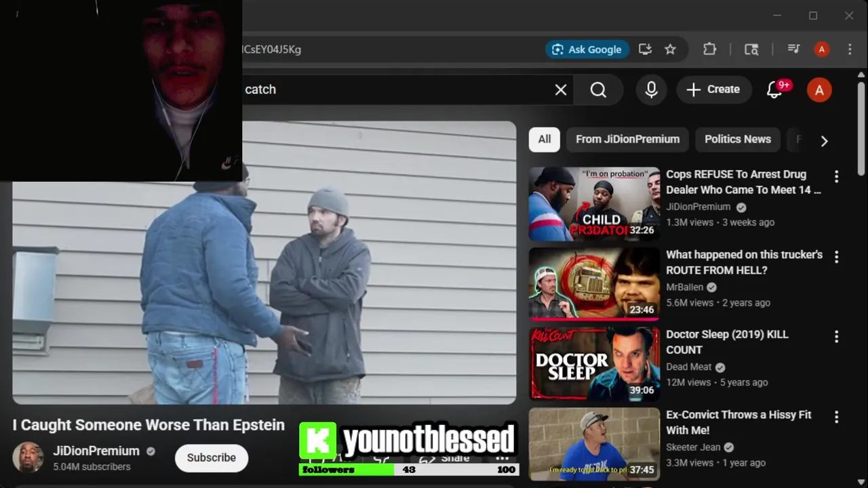The width and height of the screenshot is (868, 488).
Task: Open the browser extensions puzzle icon
Action: (709, 49)
